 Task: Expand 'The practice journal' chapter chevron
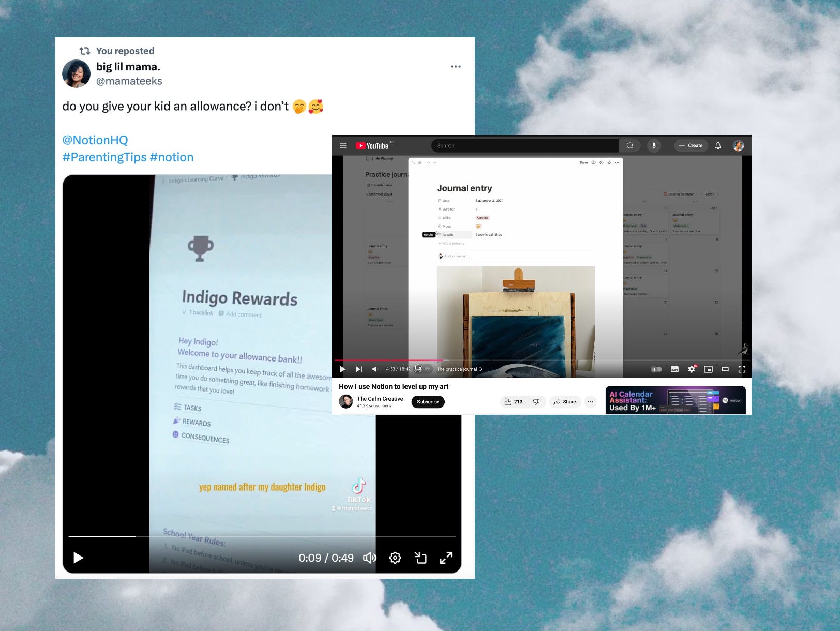tap(481, 369)
